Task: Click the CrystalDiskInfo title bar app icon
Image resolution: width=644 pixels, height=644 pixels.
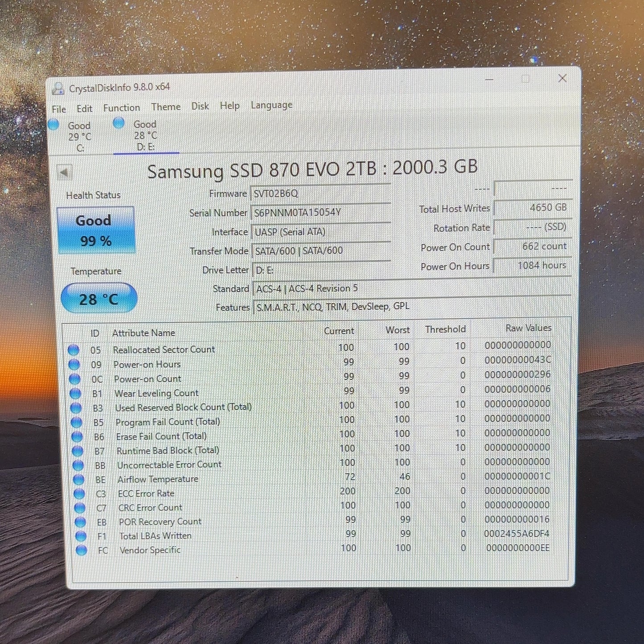Action: [x=58, y=89]
